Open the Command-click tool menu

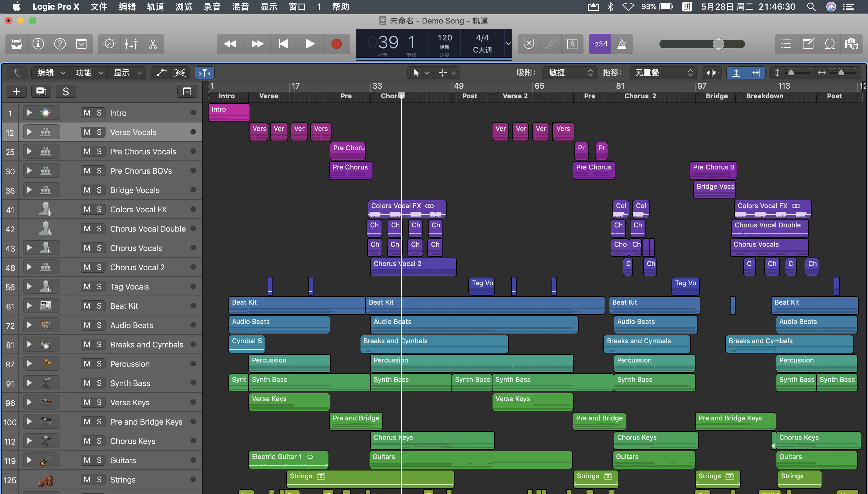tap(447, 73)
